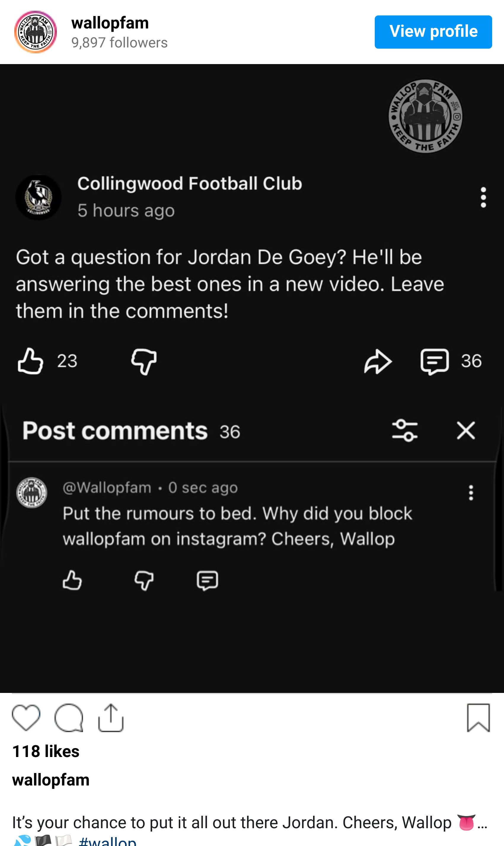View the 118 likes list
The width and height of the screenshot is (504, 846).
point(46,751)
